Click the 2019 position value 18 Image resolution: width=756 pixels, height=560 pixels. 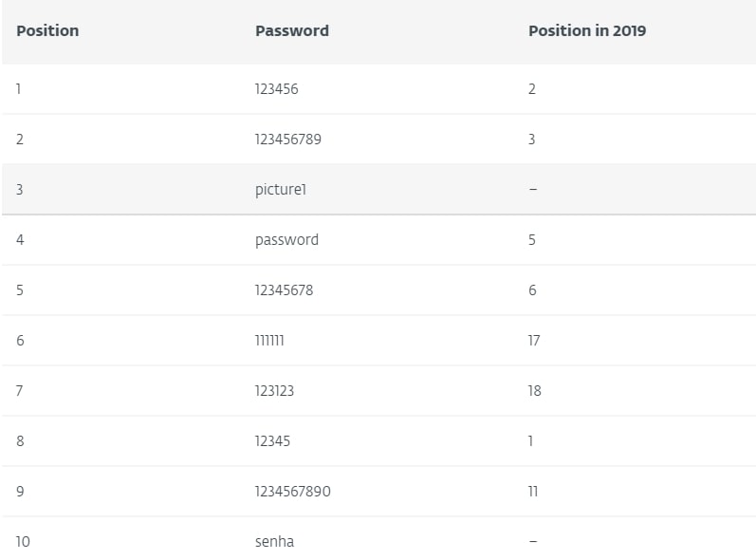[x=534, y=391]
